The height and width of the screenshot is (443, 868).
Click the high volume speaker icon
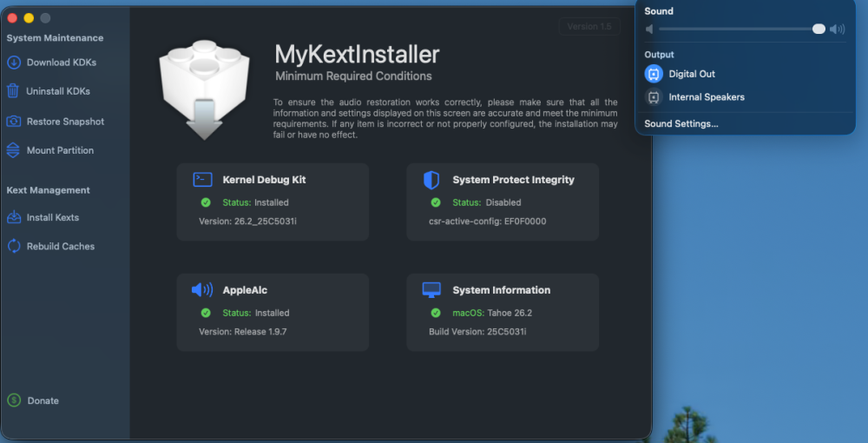click(838, 30)
